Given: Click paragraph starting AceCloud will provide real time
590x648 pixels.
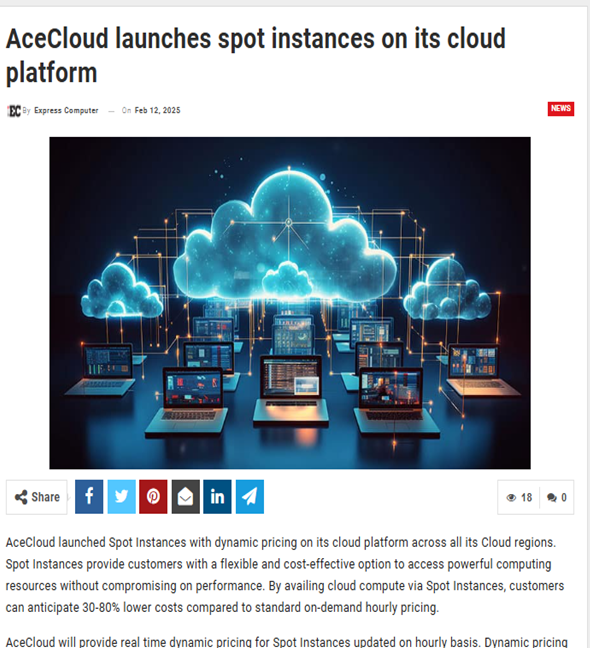Looking at the screenshot, I should (x=286, y=641).
